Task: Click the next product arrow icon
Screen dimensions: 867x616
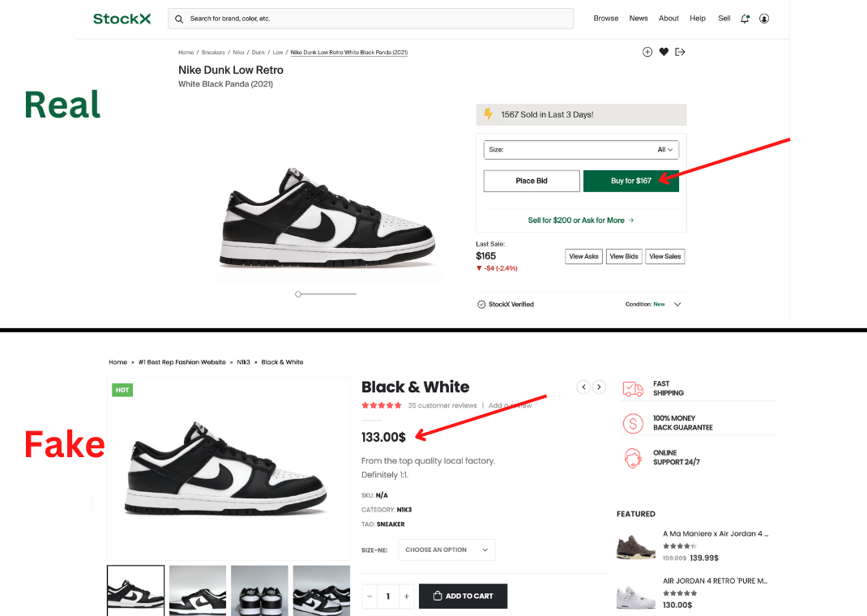Action: coord(599,387)
